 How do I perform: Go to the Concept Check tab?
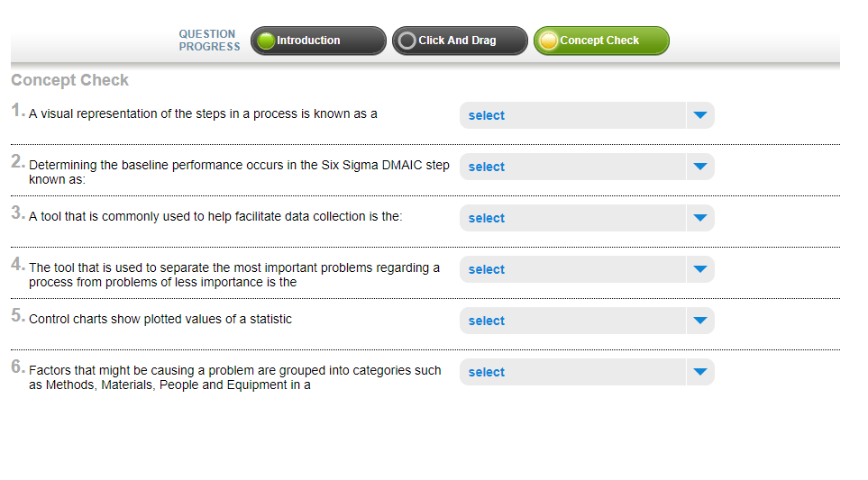click(x=602, y=41)
